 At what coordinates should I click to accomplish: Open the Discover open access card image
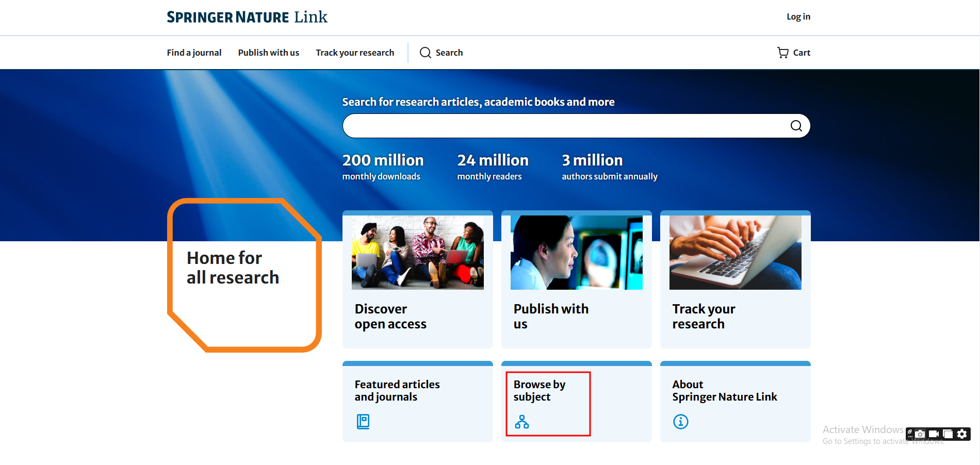(x=418, y=253)
